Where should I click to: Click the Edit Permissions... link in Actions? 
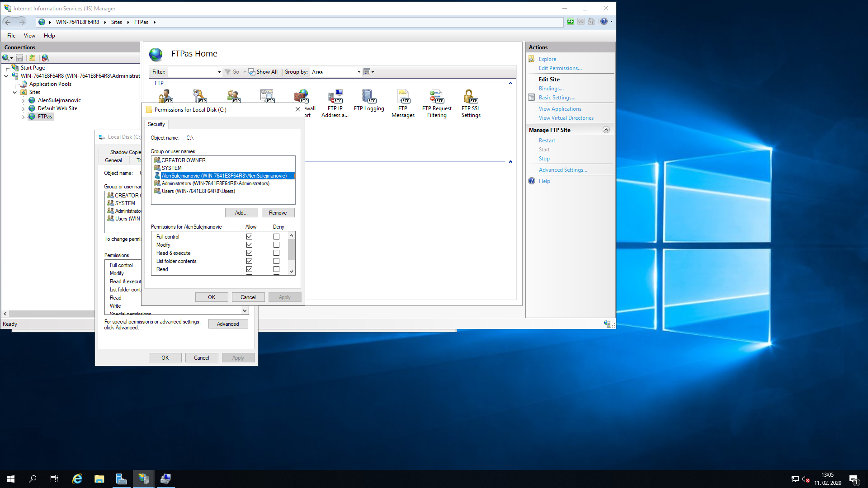(560, 68)
